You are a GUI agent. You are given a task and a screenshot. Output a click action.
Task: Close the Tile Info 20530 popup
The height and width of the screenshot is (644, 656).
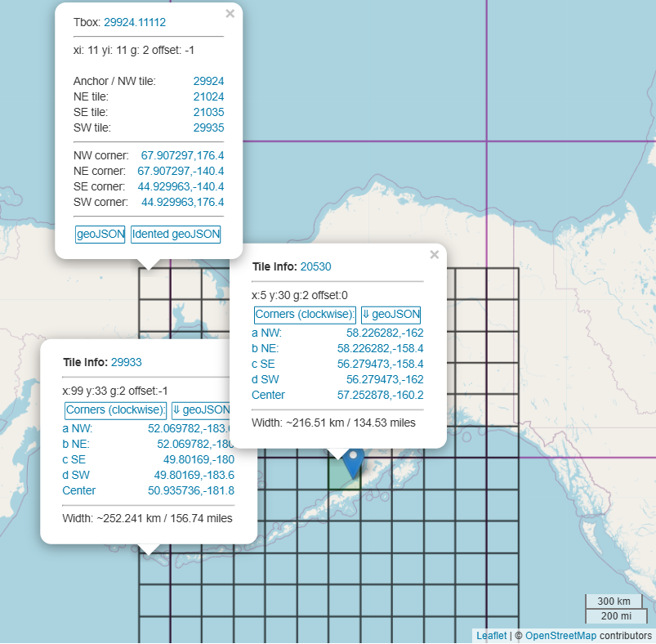(435, 255)
